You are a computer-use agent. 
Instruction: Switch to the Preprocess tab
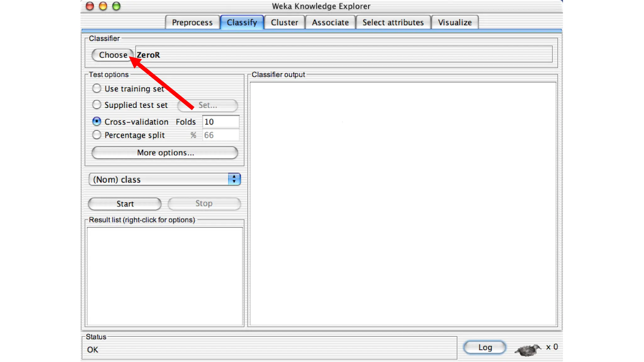[x=192, y=23]
